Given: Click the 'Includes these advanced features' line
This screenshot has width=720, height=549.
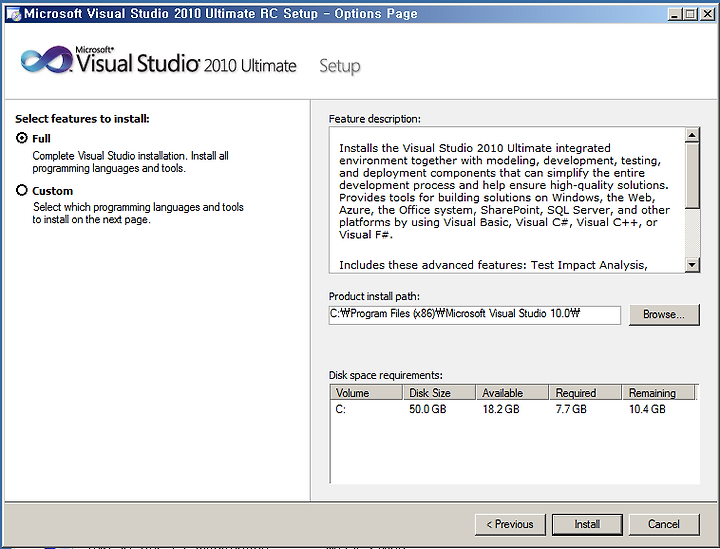Looking at the screenshot, I should (493, 265).
